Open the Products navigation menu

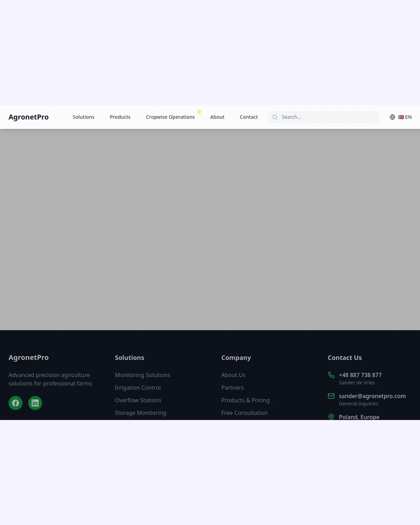coord(120,117)
